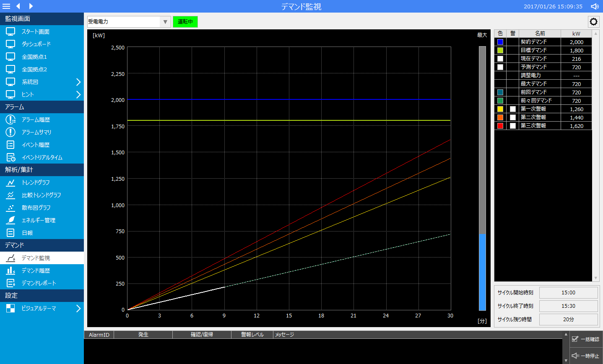Expand the 系統図 submenu chevron
The width and height of the screenshot is (603, 364).
pos(78,82)
